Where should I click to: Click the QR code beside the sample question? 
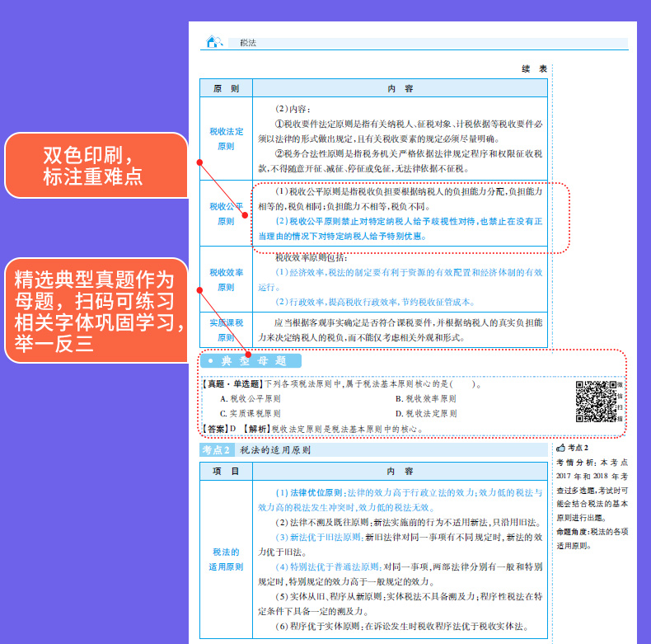[x=596, y=402]
